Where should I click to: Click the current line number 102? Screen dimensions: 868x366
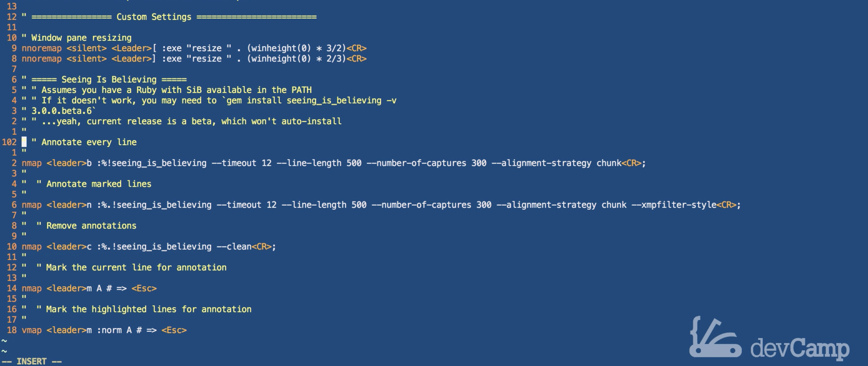click(9, 142)
